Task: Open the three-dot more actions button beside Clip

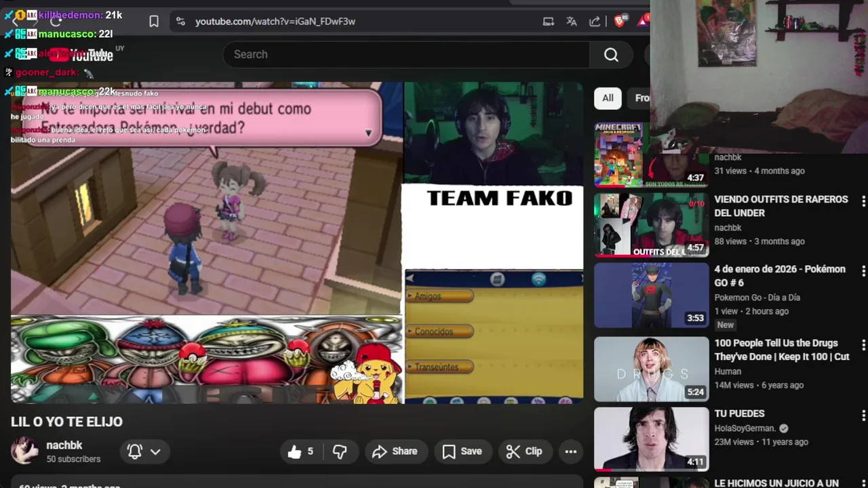Action: (x=570, y=451)
